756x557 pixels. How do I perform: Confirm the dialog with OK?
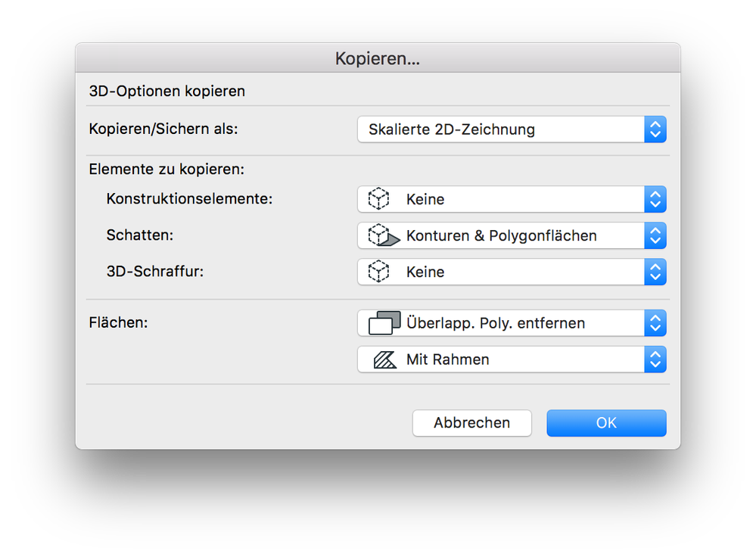(606, 423)
